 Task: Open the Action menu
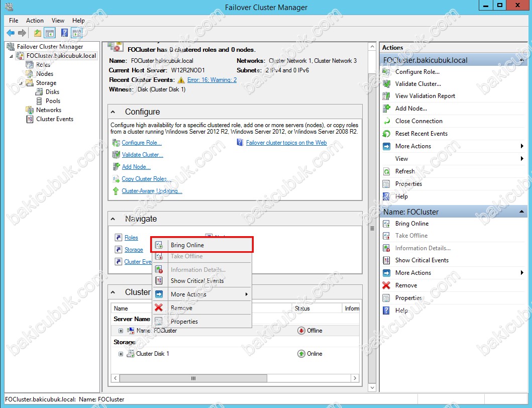tap(35, 21)
